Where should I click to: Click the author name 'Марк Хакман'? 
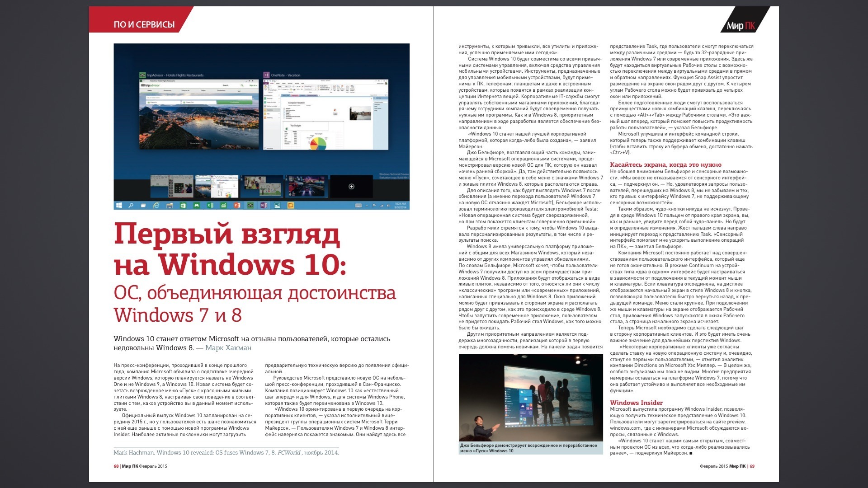coord(228,348)
